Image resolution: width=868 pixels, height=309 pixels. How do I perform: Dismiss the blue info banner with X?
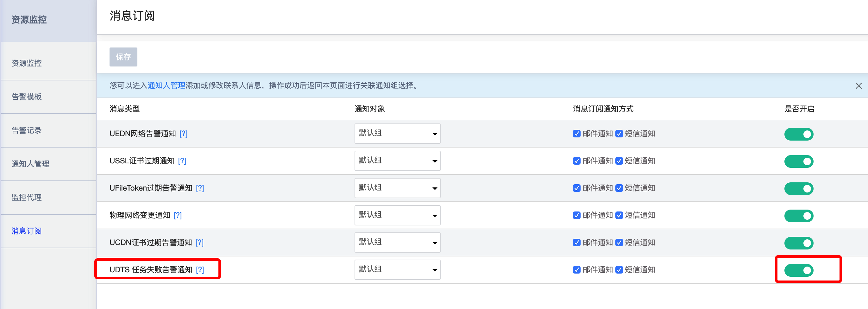(858, 86)
